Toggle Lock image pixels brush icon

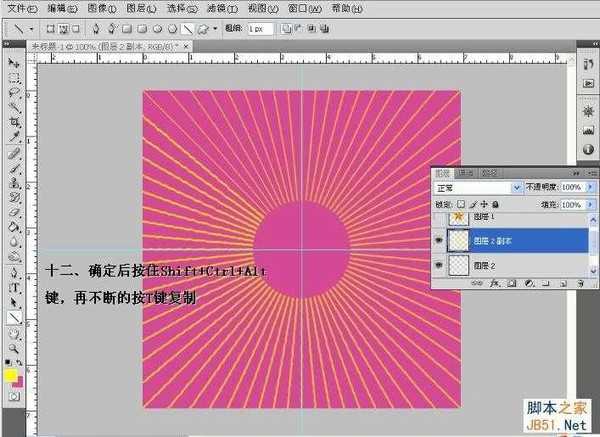pos(473,204)
